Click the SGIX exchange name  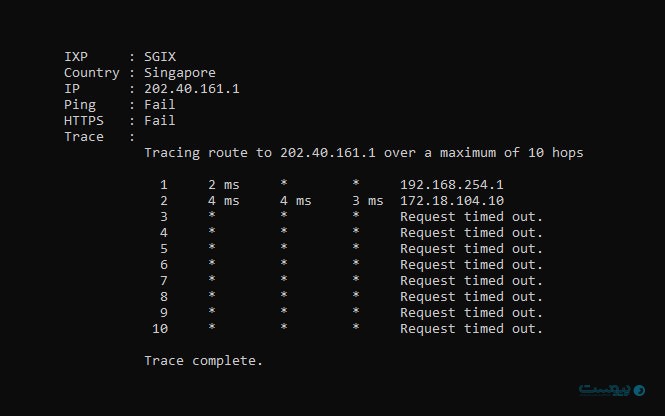[x=160, y=57]
